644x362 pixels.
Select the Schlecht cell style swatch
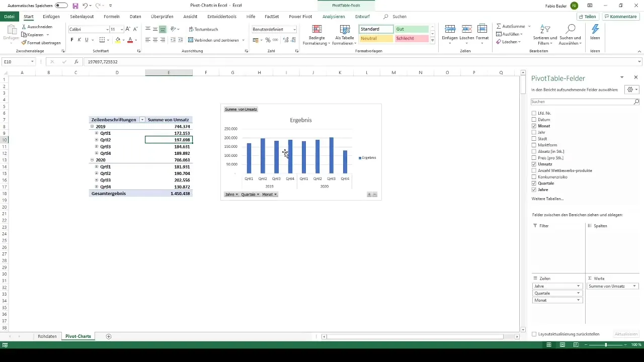pyautogui.click(x=412, y=38)
